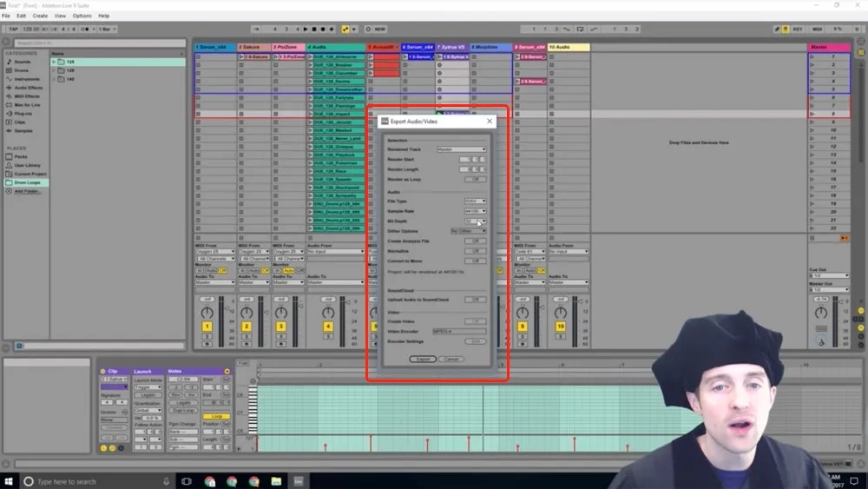Open the Rendered Track dropdown

click(461, 149)
